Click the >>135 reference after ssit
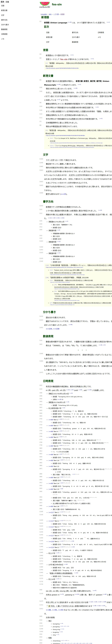112x644 pixels. click(x=90, y=390)
